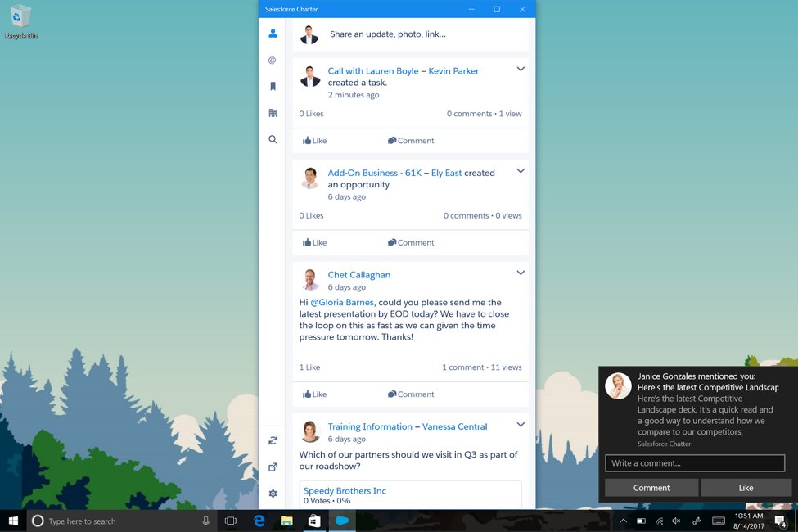The height and width of the screenshot is (532, 798).
Task: Click the pen workspace tray icon
Action: [697, 521]
